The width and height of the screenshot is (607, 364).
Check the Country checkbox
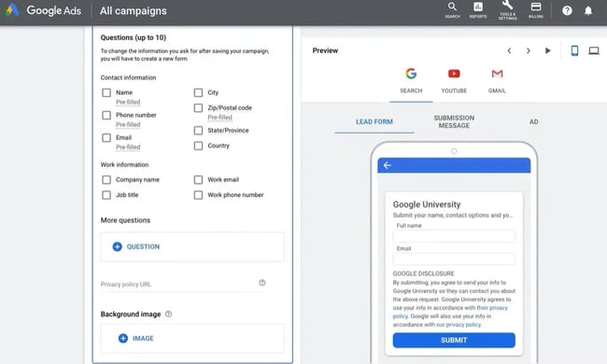coord(198,146)
